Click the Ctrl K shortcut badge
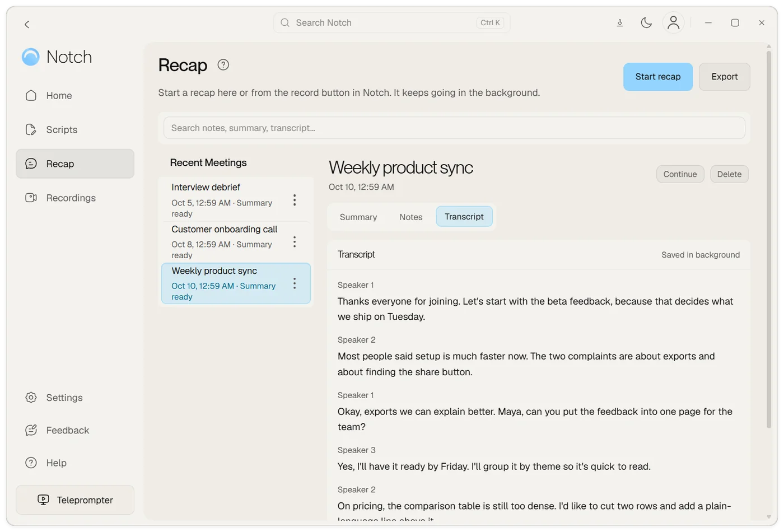Image resolution: width=784 pixels, height=532 pixels. (x=491, y=23)
